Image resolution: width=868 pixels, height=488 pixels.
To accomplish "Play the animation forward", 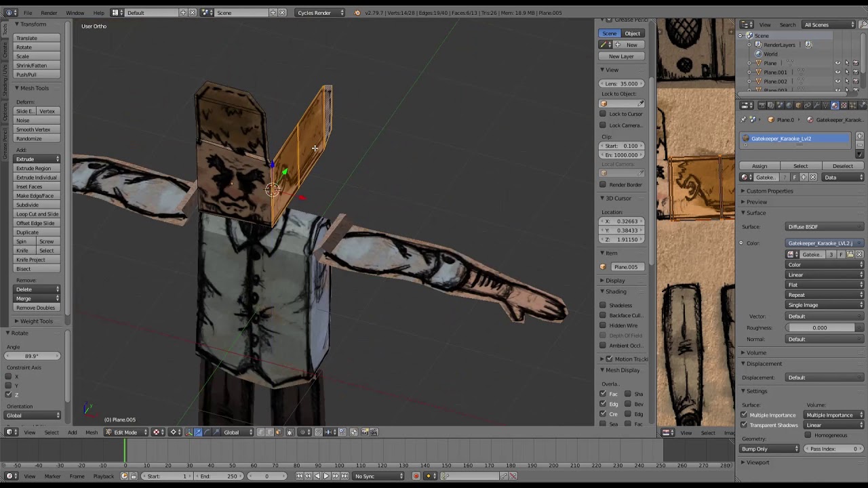I will pyautogui.click(x=326, y=476).
